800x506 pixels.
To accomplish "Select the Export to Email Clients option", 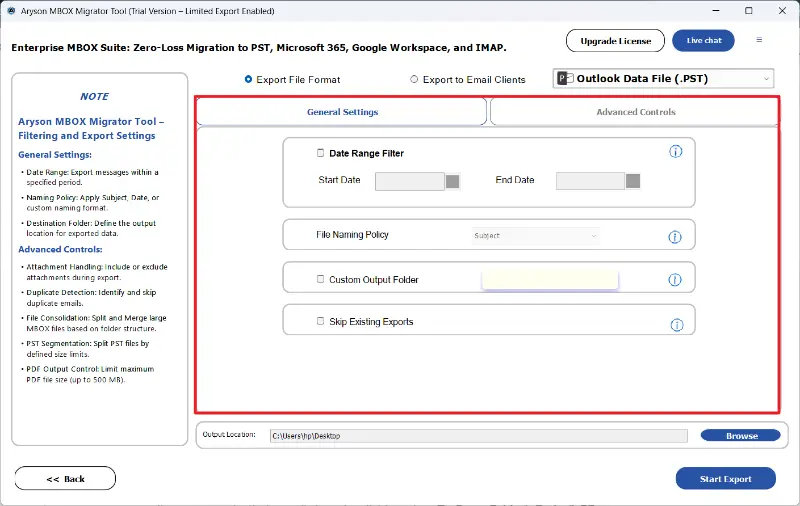I will [x=414, y=79].
